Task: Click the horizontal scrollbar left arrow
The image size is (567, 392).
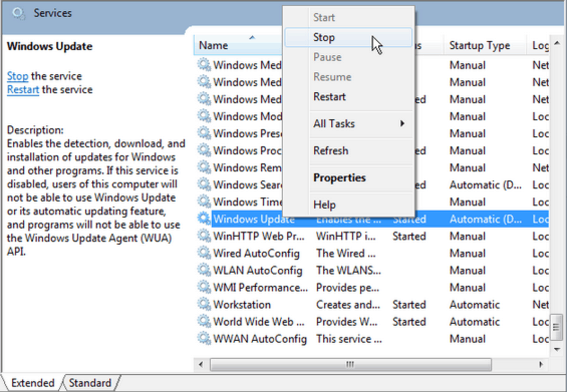Action: click(x=201, y=365)
